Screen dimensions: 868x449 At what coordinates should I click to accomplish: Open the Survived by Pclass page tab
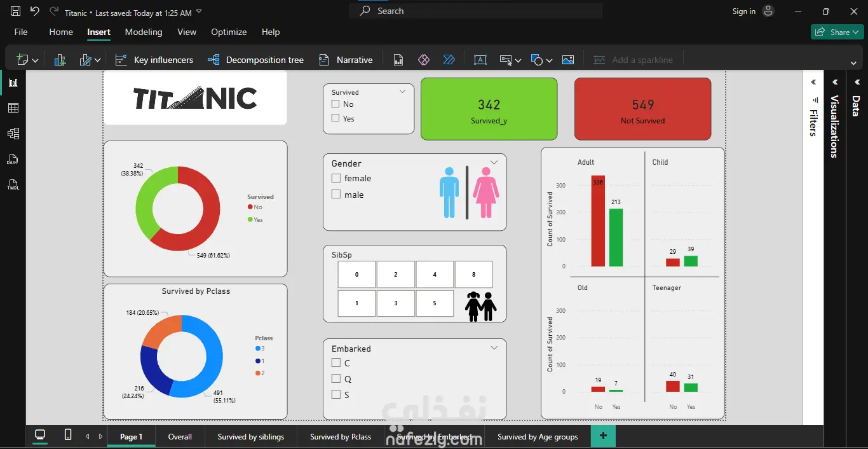pos(341,436)
